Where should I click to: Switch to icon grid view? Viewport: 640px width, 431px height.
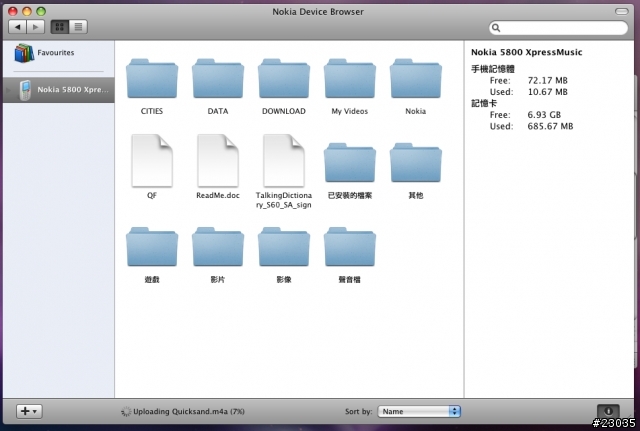tap(60, 27)
